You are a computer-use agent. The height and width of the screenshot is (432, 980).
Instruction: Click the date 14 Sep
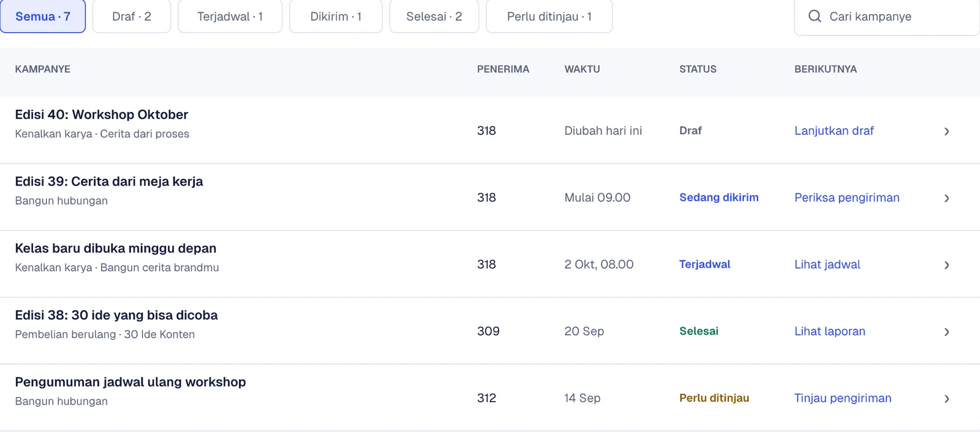click(x=582, y=398)
